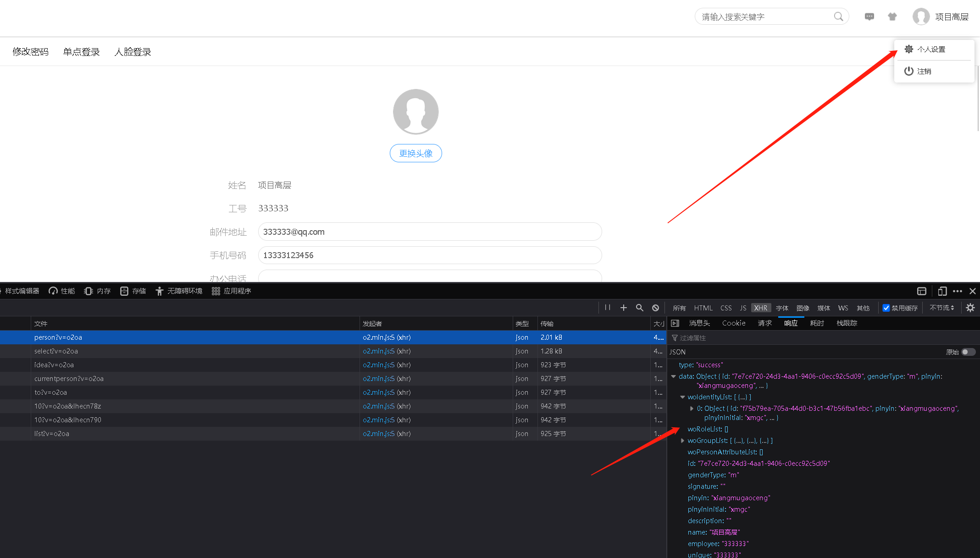
Task: Toggle the 原始 raw JSON switch
Action: [x=968, y=352]
